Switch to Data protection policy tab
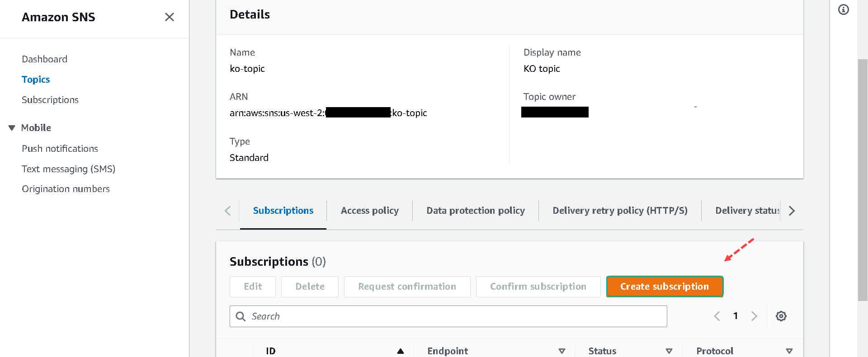Viewport: 868px width, 357px height. click(476, 211)
